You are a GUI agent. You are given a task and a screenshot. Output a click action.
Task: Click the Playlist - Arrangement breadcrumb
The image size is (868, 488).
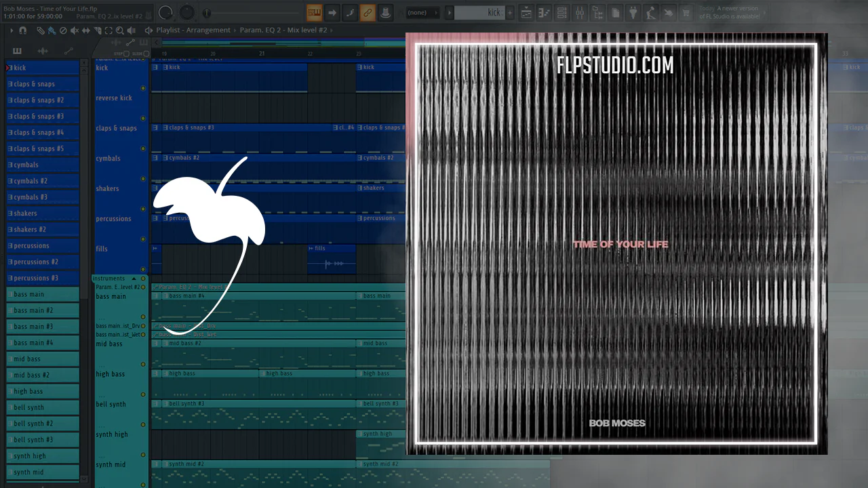[x=195, y=30]
